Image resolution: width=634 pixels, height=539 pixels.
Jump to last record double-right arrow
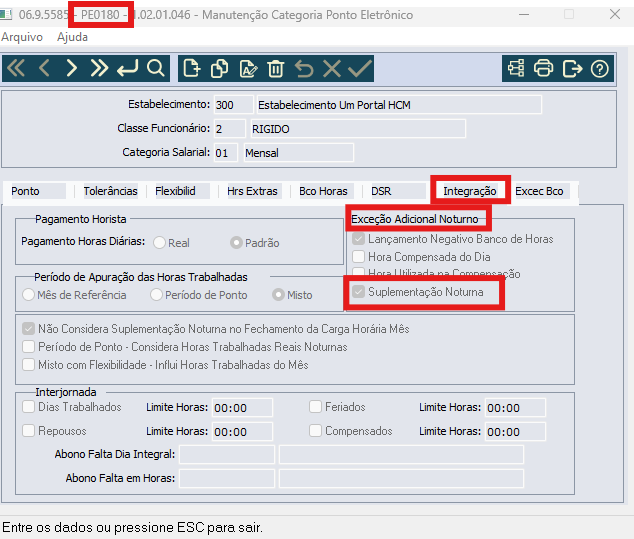pos(99,68)
